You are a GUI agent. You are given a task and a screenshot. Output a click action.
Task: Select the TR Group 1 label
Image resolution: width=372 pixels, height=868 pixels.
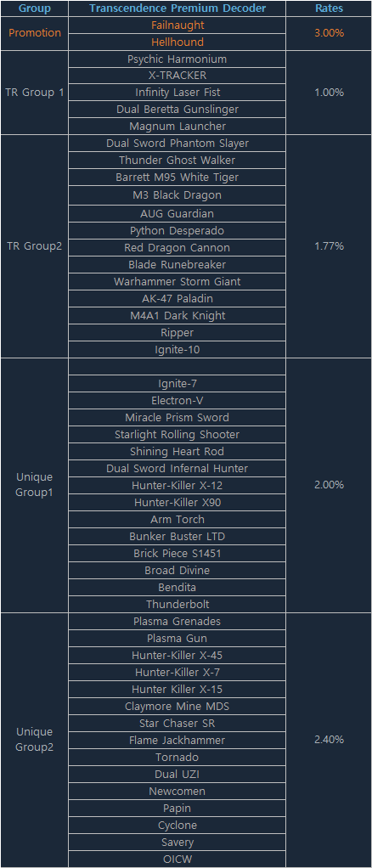pos(34,93)
